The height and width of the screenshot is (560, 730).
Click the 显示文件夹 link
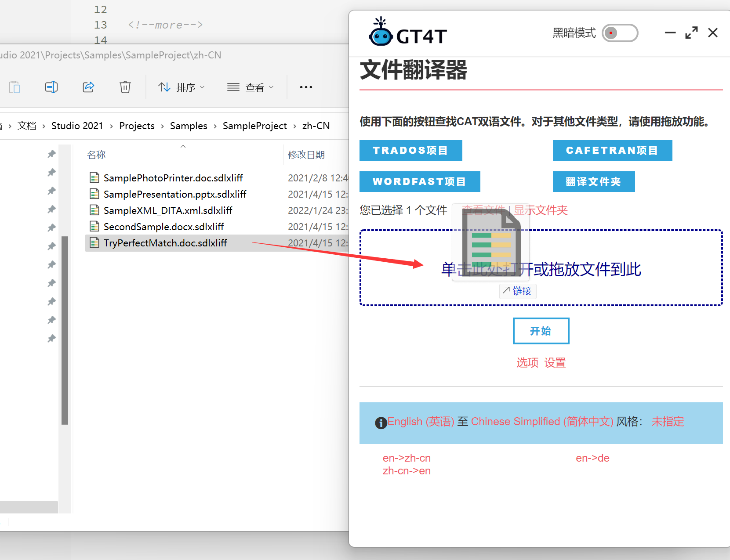coord(541,210)
